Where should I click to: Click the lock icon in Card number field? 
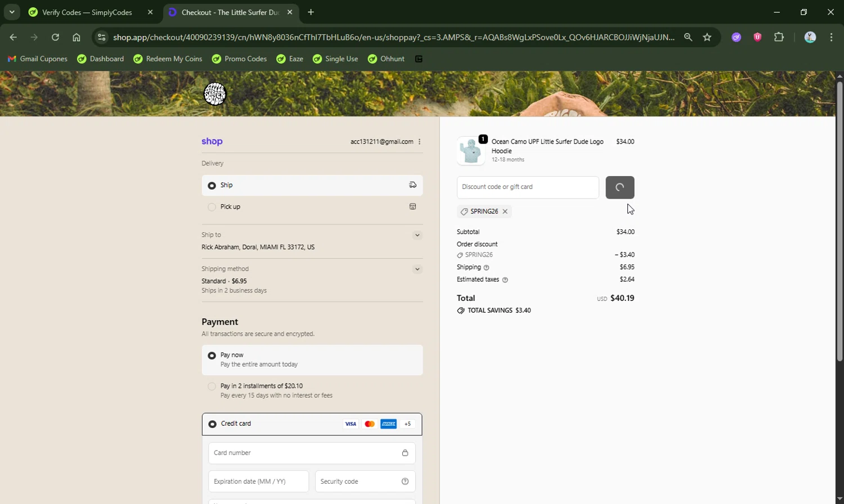[x=405, y=453]
